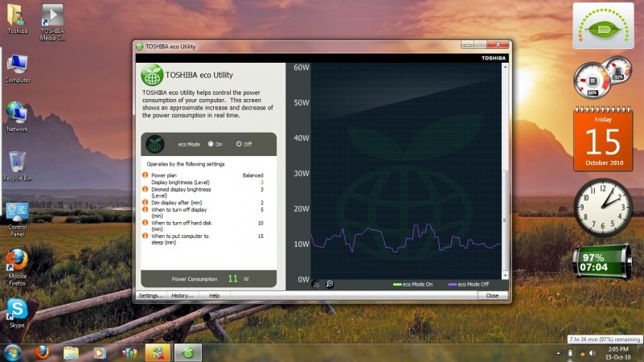
Task: Click the Windows Live Messenger taskbar button
Action: click(158, 353)
